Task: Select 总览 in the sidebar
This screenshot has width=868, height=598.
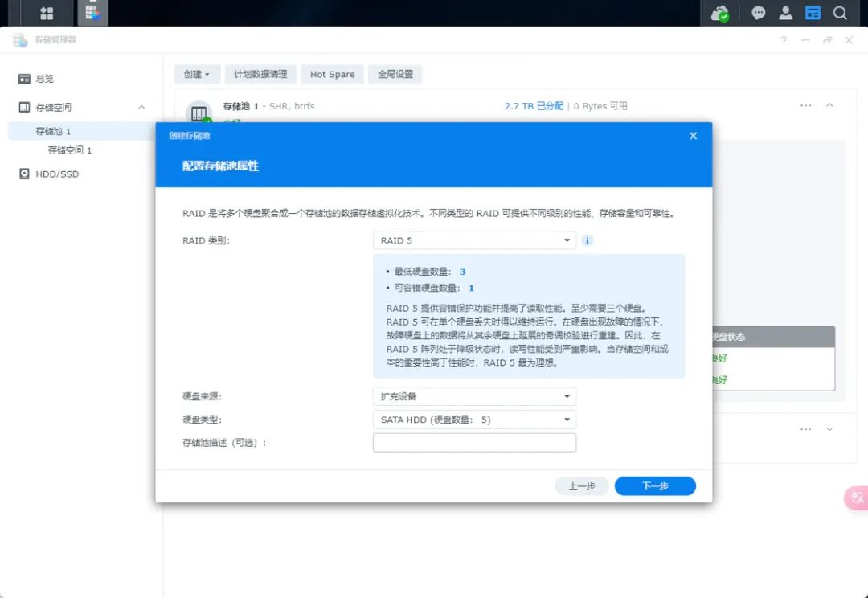Action: [45, 79]
